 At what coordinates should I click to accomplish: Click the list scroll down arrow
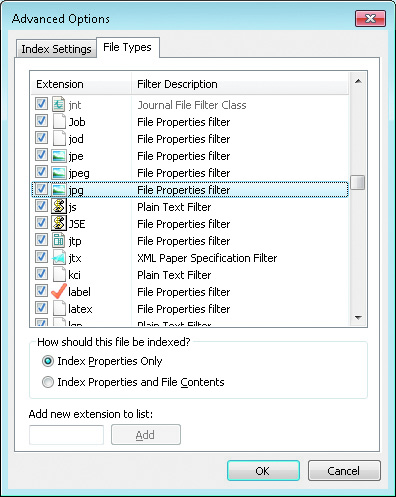point(358,318)
